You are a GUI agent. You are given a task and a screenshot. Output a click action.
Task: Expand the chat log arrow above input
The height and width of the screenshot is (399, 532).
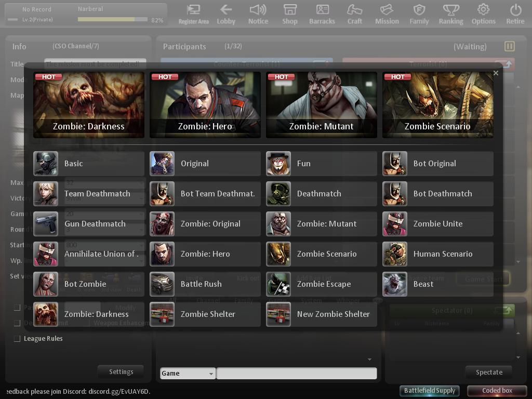[369, 359]
